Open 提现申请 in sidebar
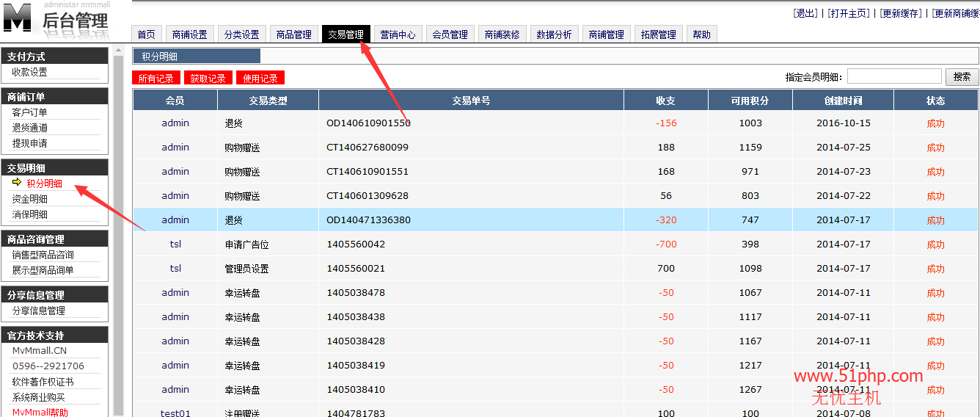 click(x=29, y=143)
